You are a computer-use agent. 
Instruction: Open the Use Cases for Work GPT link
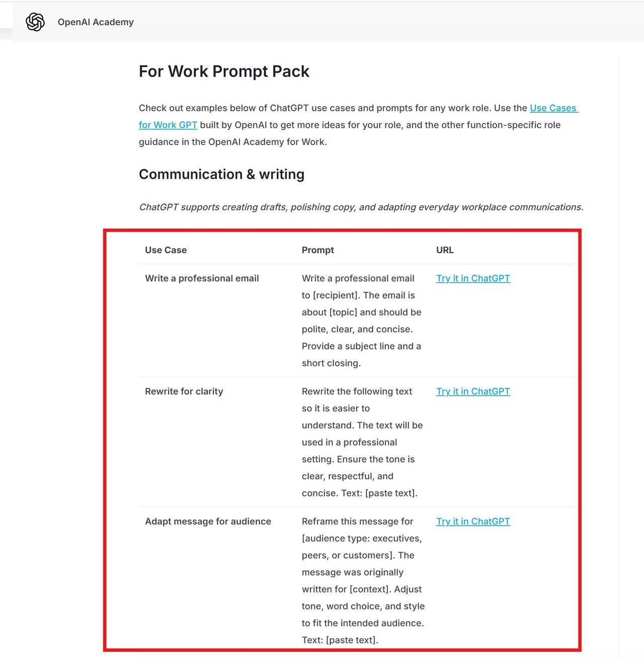tap(553, 108)
